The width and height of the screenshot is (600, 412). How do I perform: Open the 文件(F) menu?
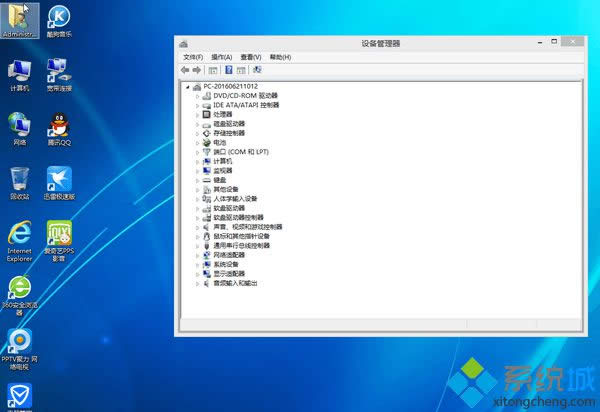point(193,57)
